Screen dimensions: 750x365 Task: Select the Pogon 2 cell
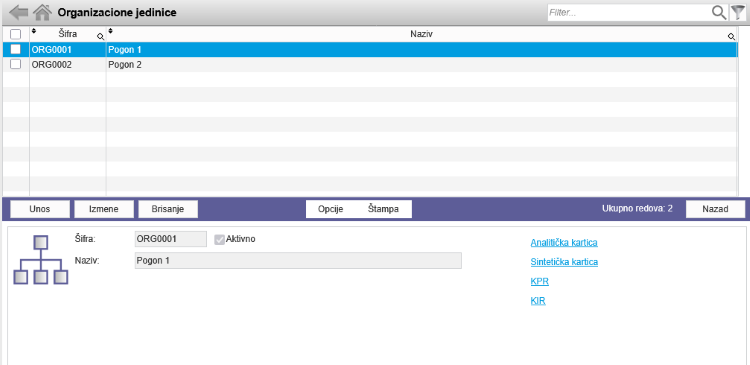pos(421,65)
